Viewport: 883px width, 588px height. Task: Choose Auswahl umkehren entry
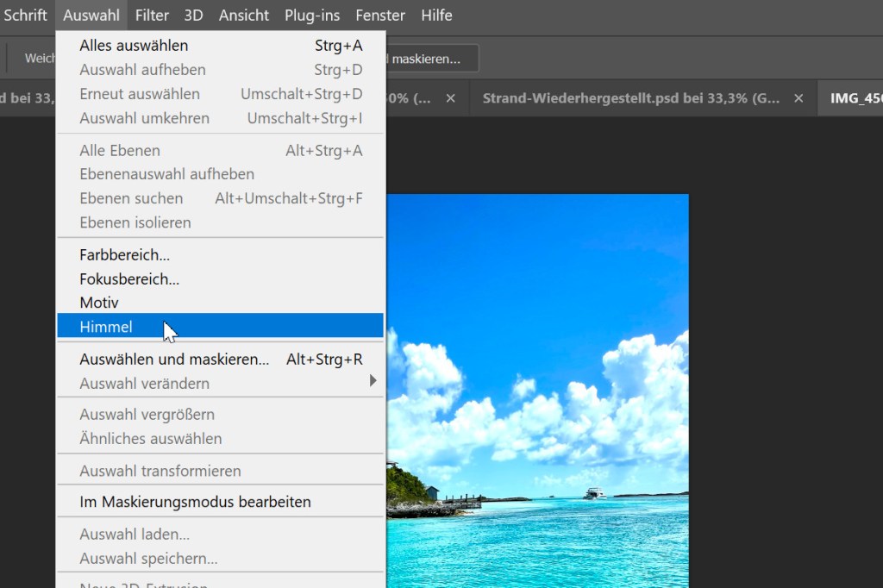click(x=220, y=118)
